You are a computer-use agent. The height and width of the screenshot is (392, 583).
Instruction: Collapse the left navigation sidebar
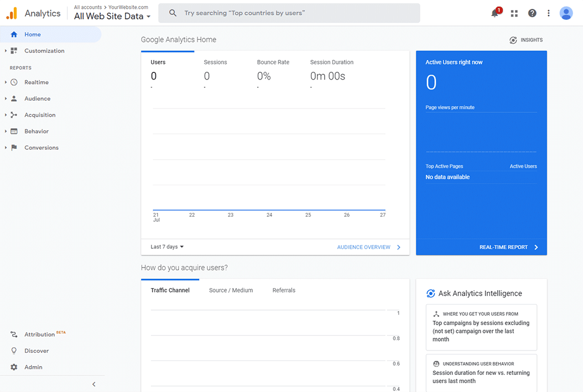click(x=93, y=384)
